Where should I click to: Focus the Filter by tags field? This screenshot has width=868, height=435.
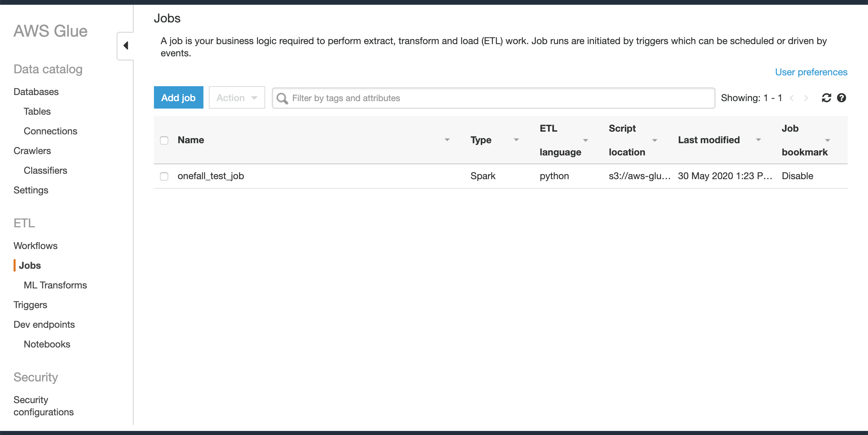point(493,98)
